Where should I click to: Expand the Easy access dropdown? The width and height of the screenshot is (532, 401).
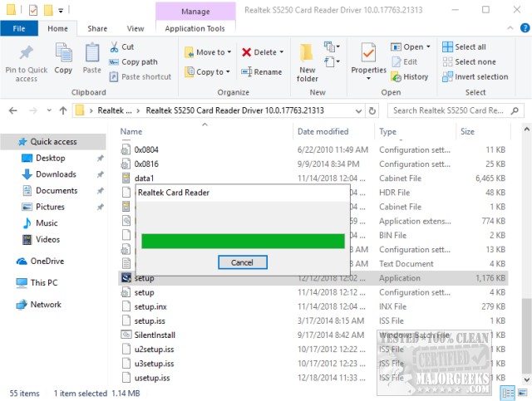(332, 61)
